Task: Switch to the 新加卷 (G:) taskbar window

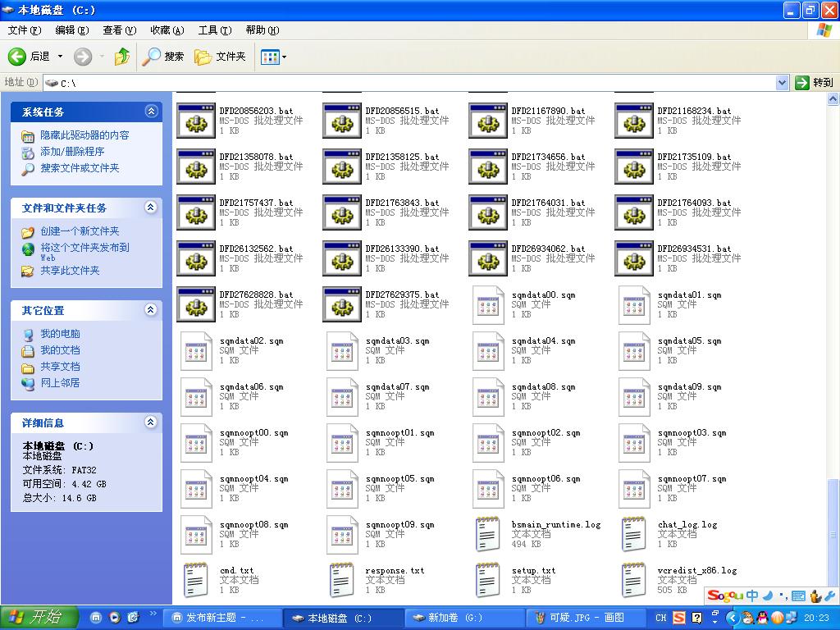Action: tap(463, 618)
